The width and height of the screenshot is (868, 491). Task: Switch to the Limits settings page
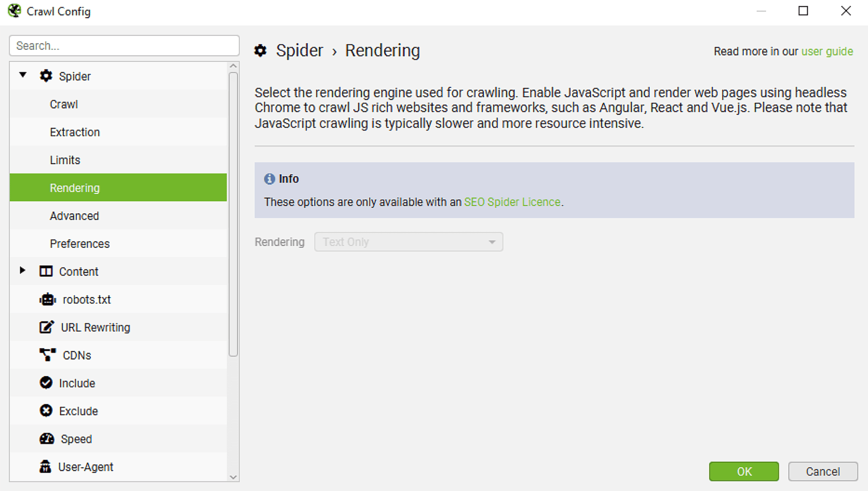pos(65,160)
